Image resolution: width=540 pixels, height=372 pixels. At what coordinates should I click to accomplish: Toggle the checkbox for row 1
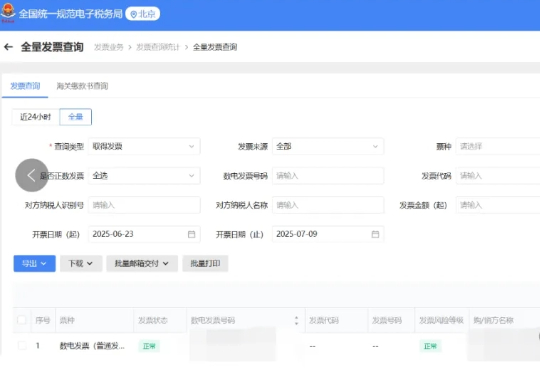click(x=22, y=345)
